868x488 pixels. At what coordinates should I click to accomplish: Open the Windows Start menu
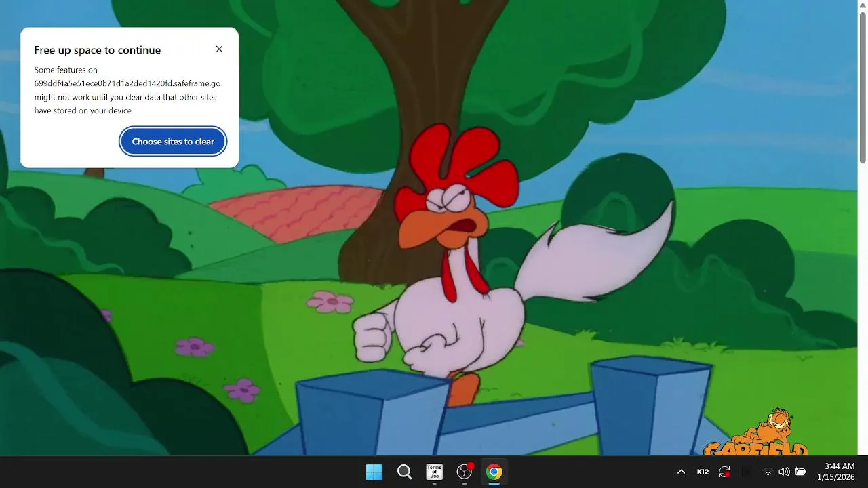pos(374,472)
